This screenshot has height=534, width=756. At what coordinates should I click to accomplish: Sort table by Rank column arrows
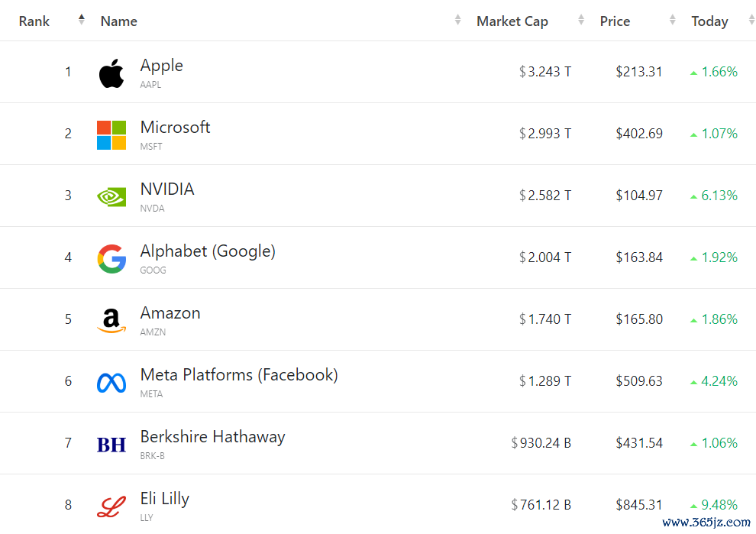click(x=82, y=21)
